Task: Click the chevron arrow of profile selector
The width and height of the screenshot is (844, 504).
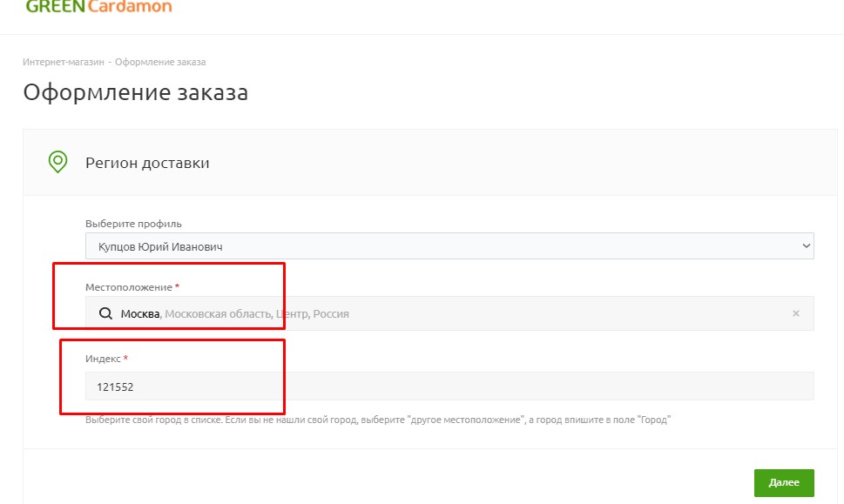Action: point(805,246)
